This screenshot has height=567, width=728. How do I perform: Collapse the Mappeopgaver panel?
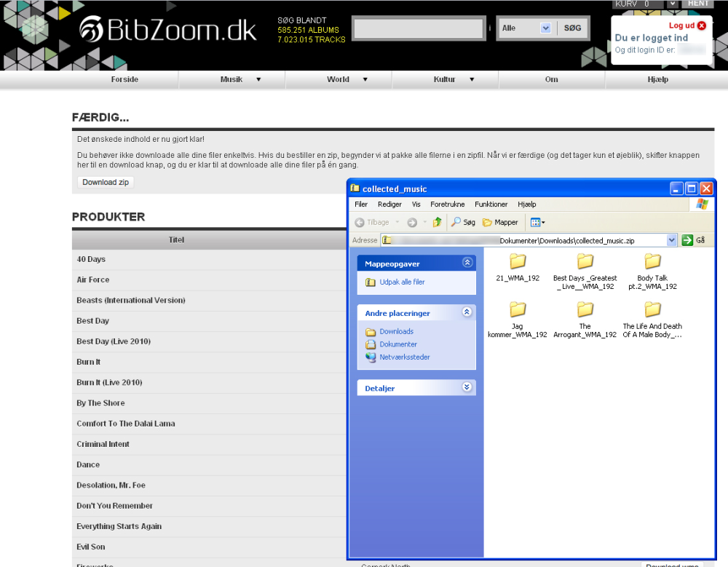(467, 263)
